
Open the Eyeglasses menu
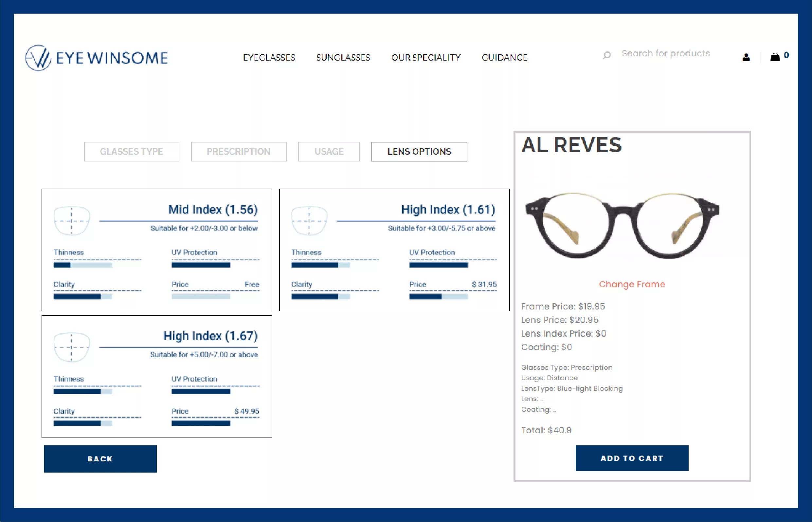click(x=269, y=58)
